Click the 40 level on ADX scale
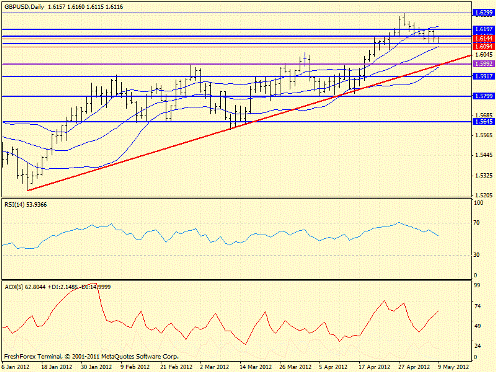 click(x=477, y=326)
